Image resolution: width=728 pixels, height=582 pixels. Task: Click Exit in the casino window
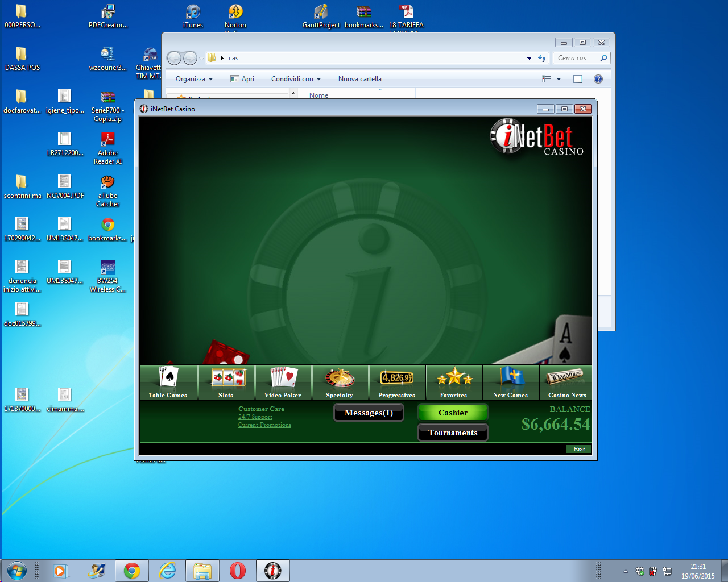[x=579, y=449]
